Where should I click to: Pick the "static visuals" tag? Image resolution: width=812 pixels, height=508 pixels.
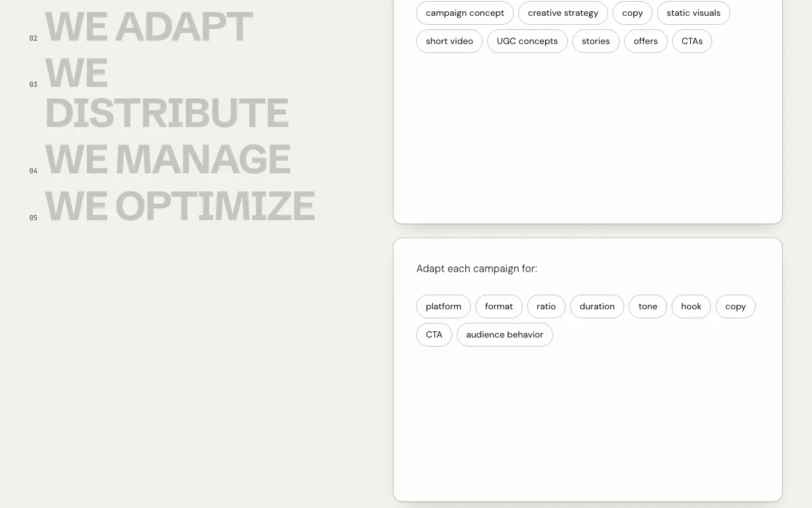[x=694, y=13]
